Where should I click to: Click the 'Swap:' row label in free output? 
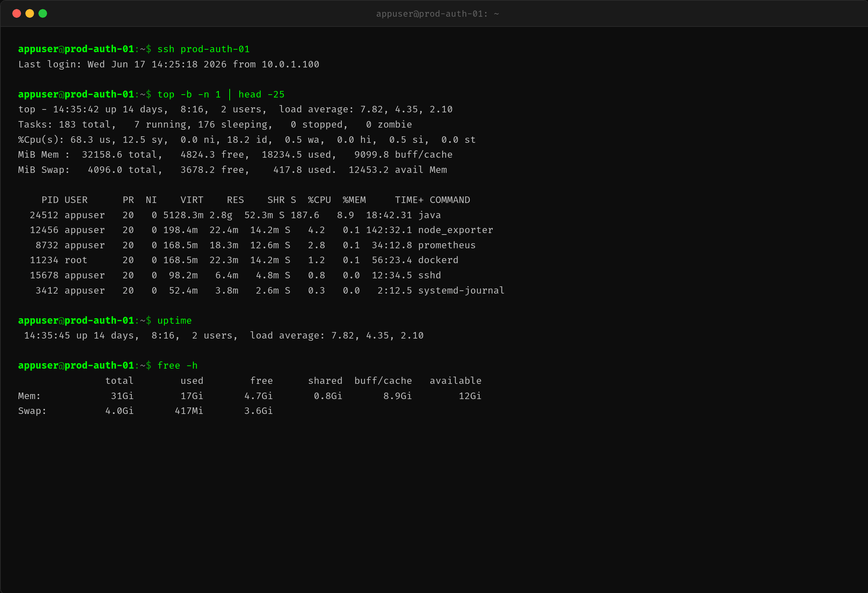(33, 411)
